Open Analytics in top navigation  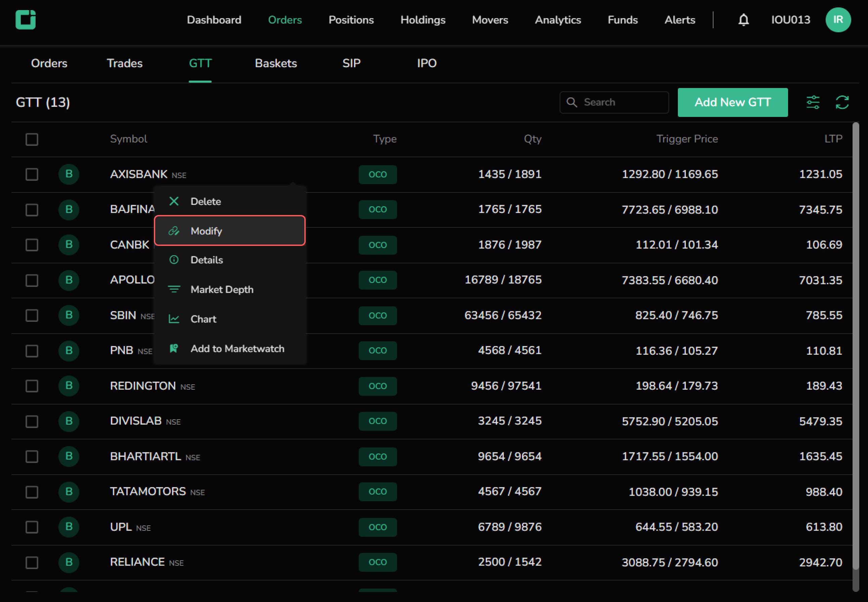coord(558,19)
